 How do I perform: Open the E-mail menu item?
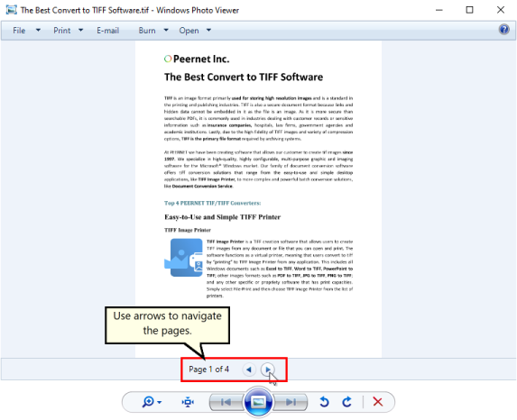pyautogui.click(x=107, y=31)
